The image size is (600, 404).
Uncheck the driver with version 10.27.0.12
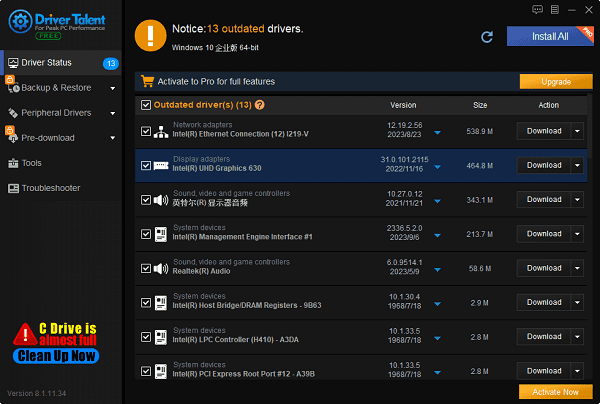click(146, 200)
